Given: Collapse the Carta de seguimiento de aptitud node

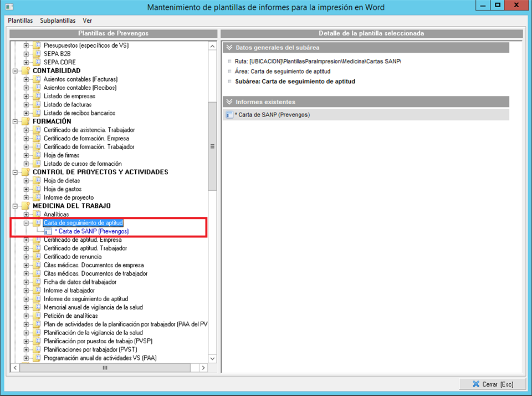Looking at the screenshot, I should [26, 223].
